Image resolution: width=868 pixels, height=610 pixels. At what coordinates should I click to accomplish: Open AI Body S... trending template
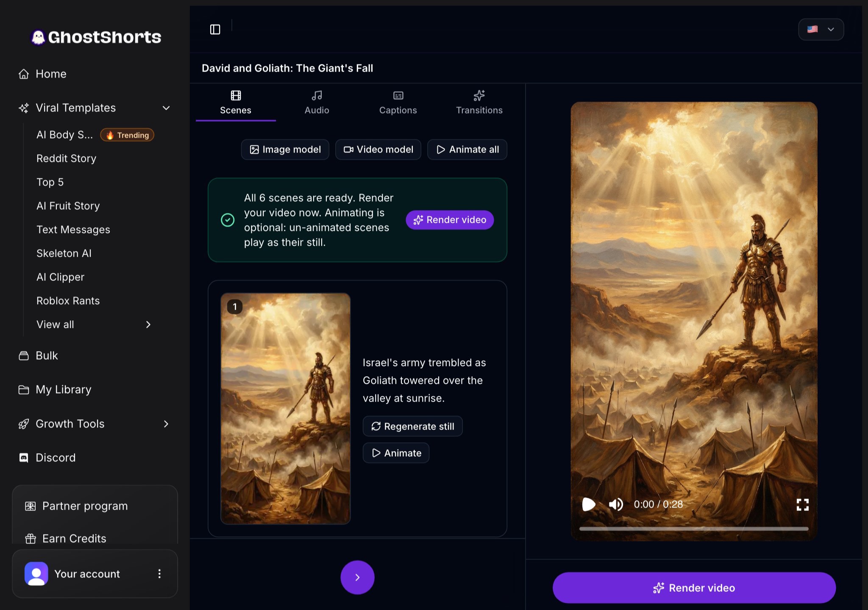coord(95,135)
